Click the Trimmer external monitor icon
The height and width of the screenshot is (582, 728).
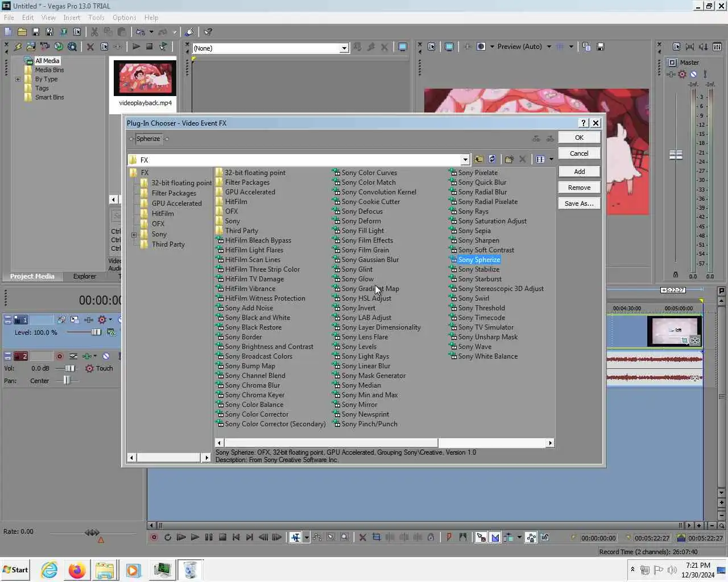pyautogui.click(x=403, y=47)
